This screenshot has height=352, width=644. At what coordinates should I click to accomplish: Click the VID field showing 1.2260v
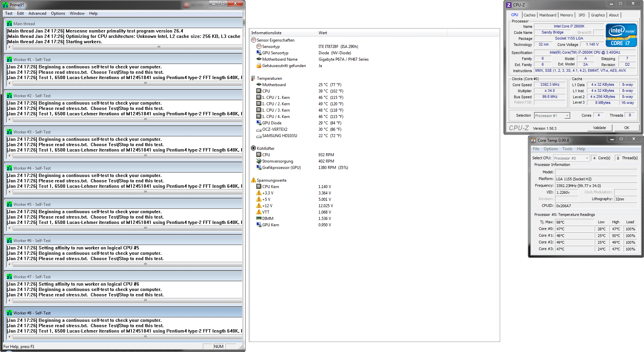(x=567, y=192)
